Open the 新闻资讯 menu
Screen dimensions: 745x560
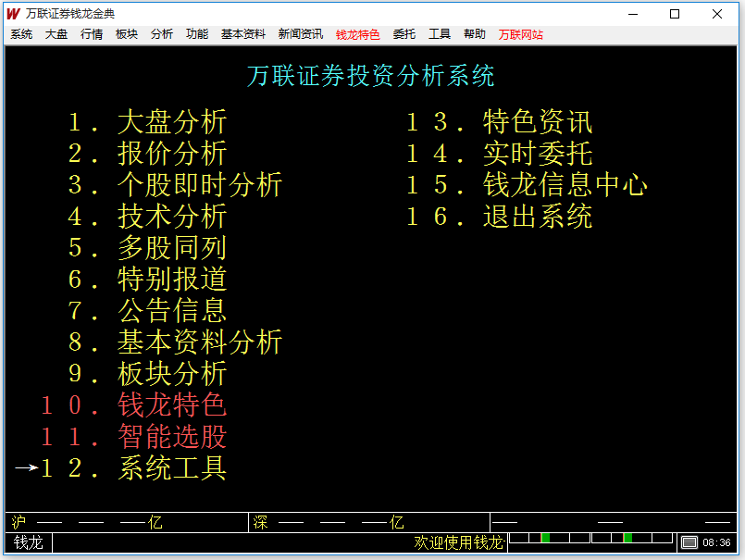[301, 34]
